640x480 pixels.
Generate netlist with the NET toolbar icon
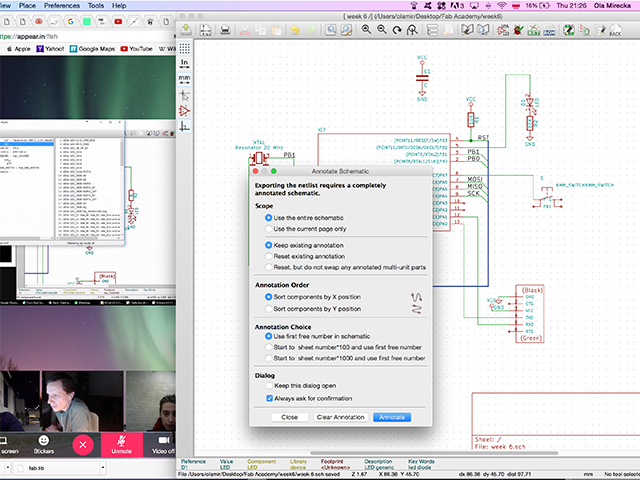pyautogui.click(x=534, y=30)
